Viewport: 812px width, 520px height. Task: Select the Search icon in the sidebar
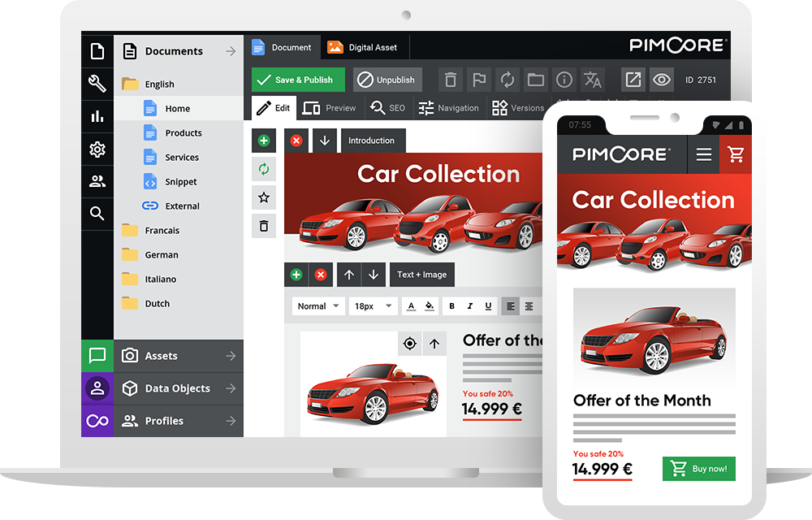[97, 213]
